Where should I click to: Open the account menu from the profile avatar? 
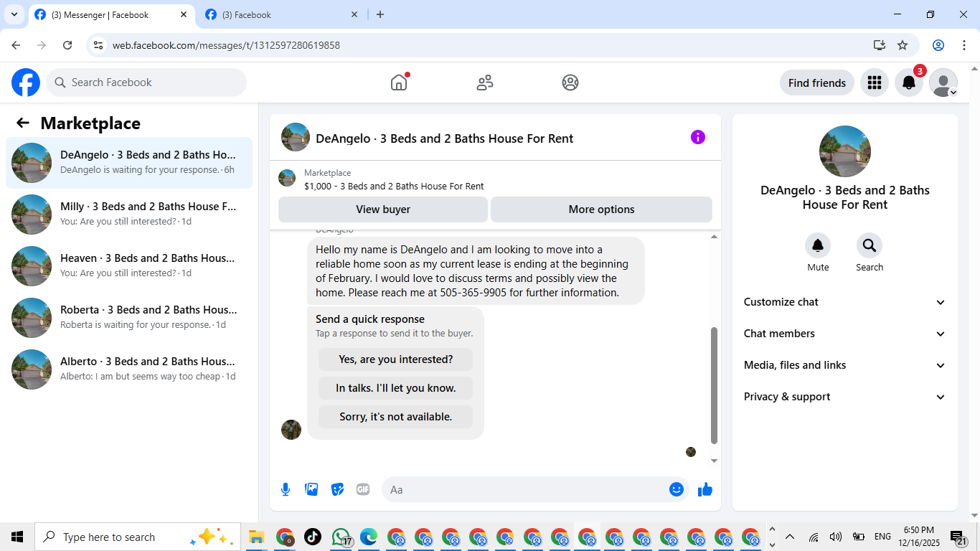943,83
